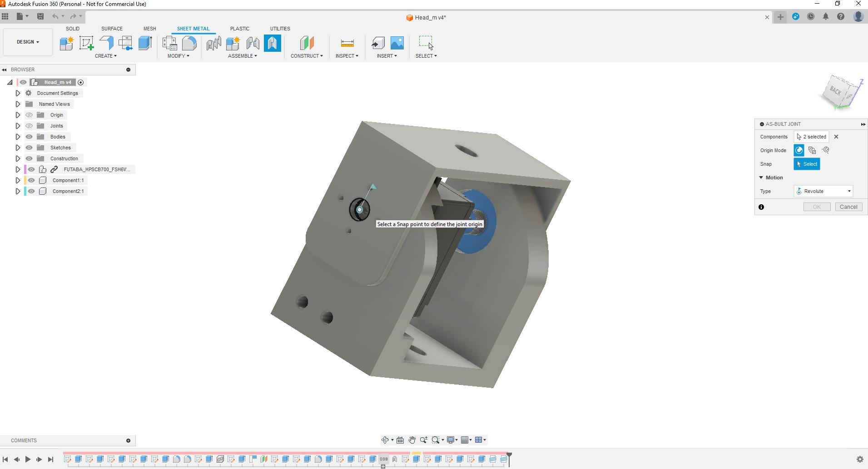Select the Create Sketch tool
Image resolution: width=868 pixels, height=469 pixels.
pos(86,43)
